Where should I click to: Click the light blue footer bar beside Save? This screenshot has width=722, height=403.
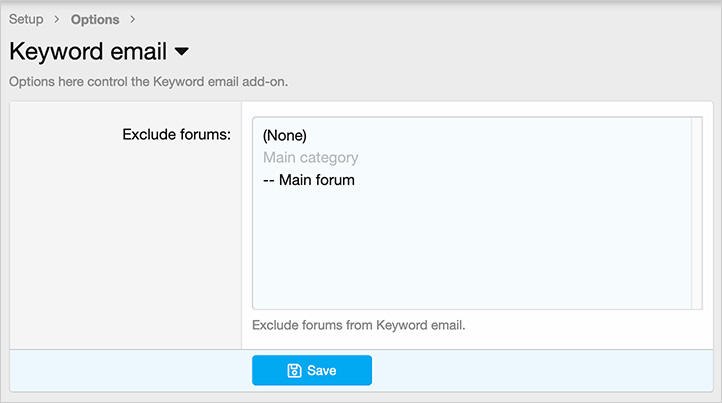point(540,370)
